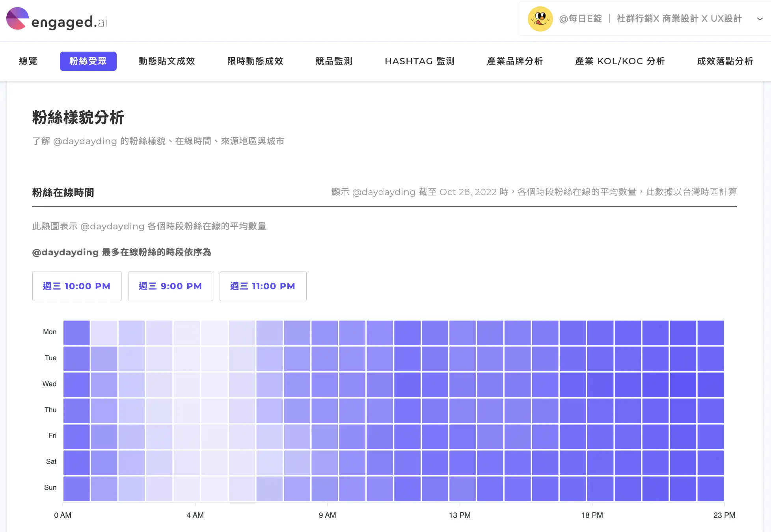Click the Saturday 13:00 heatmap cell
This screenshot has width=771, height=532.
435,463
